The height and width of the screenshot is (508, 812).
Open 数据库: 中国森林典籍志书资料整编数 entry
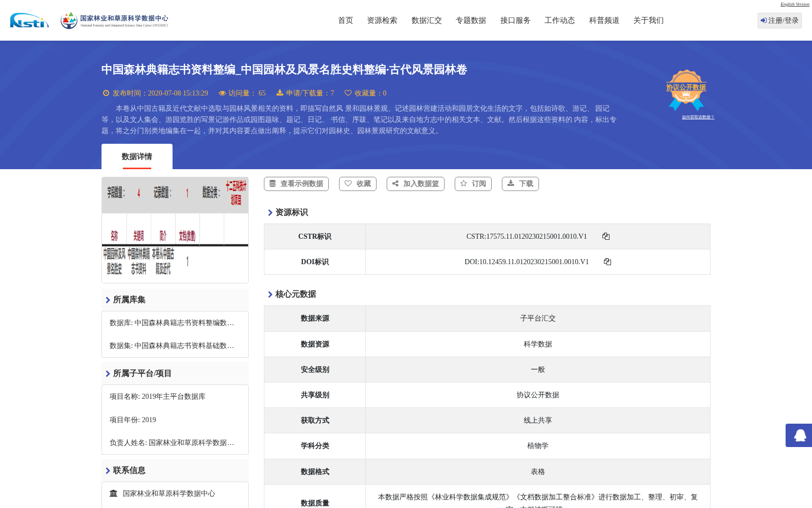[x=172, y=323]
